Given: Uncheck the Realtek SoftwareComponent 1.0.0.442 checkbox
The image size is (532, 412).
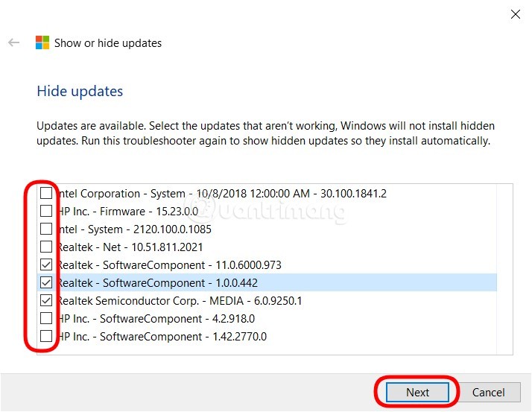Looking at the screenshot, I should point(46,283).
